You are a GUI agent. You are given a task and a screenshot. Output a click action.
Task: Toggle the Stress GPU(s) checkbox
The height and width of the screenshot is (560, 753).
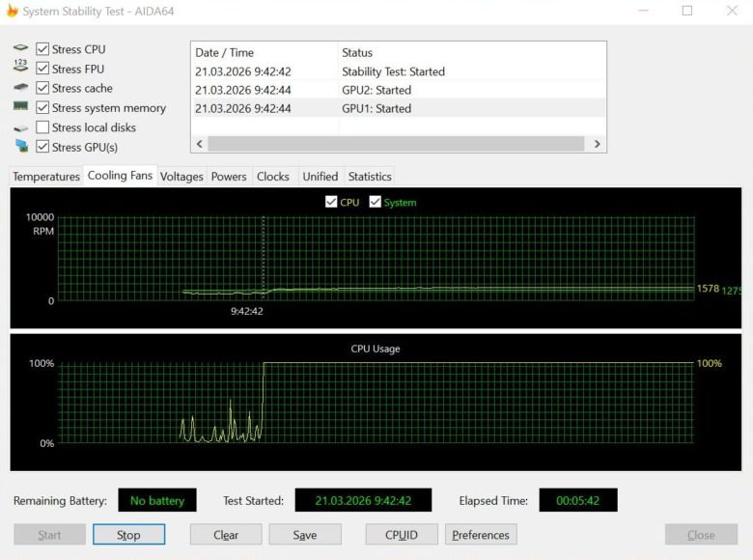click(42, 147)
